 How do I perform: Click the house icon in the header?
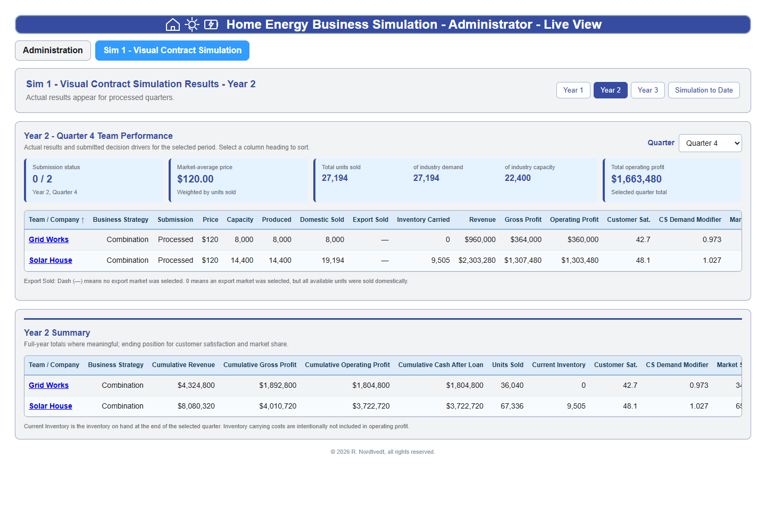pos(173,24)
